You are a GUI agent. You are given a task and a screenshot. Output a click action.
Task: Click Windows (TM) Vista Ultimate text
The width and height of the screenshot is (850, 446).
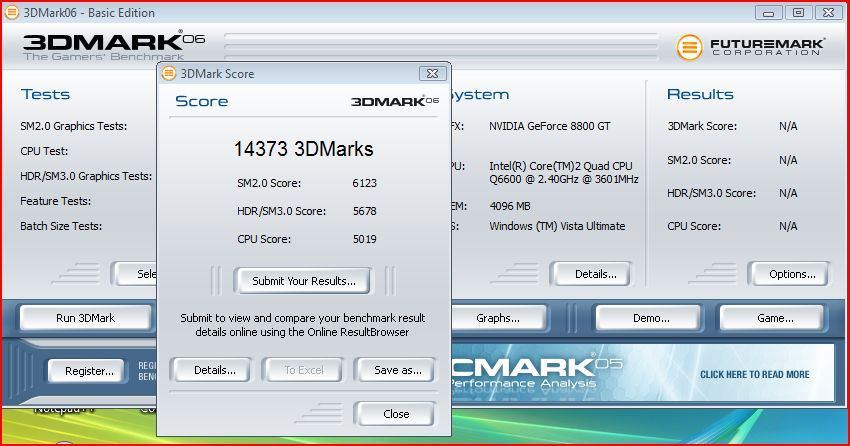click(557, 226)
